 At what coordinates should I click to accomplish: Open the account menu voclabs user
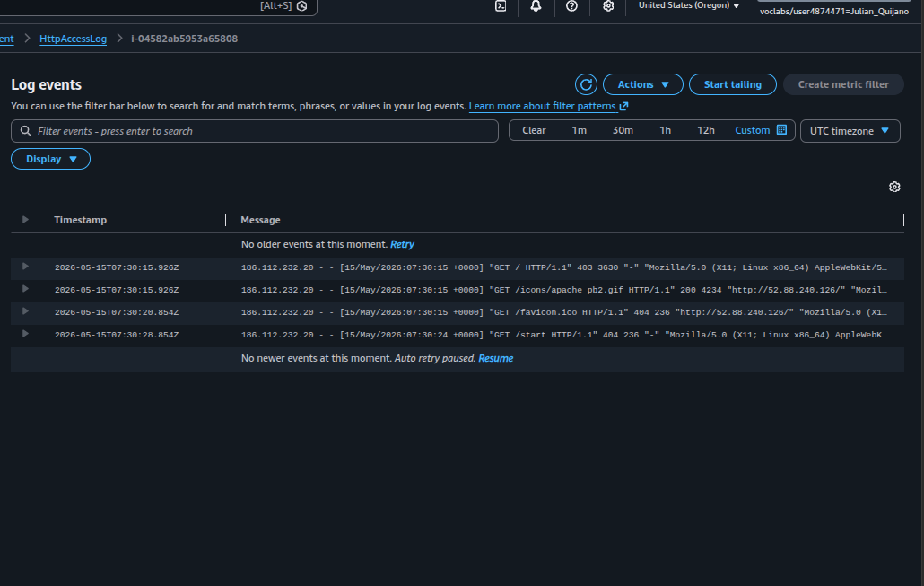pos(833,11)
